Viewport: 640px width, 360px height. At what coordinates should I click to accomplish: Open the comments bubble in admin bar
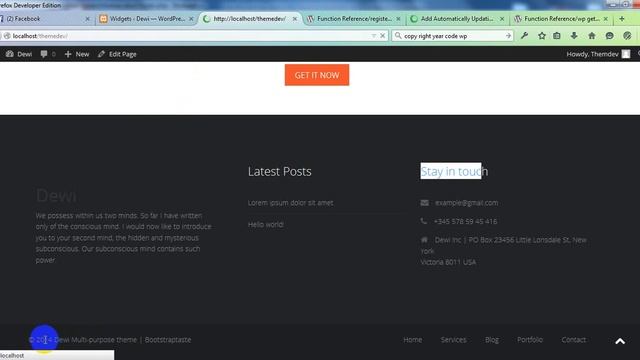pyautogui.click(x=48, y=54)
